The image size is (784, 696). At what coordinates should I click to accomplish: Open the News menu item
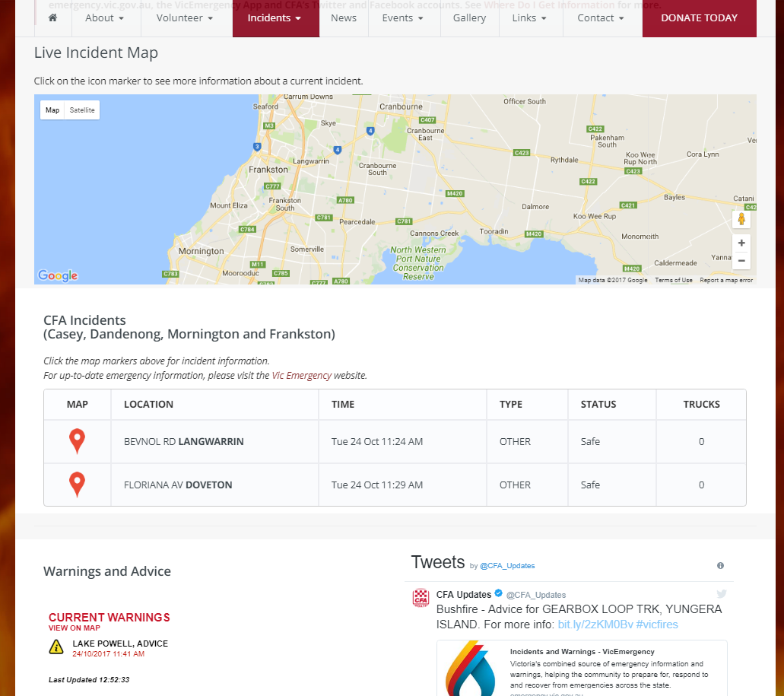344,17
